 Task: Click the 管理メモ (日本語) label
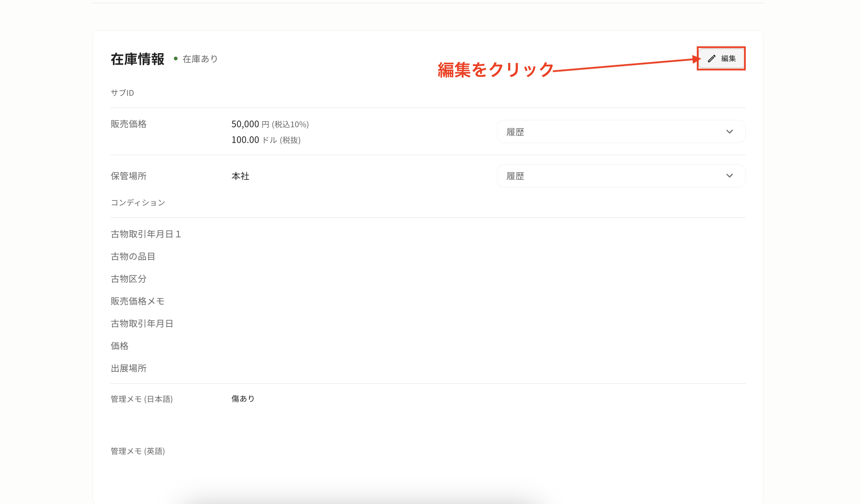(x=141, y=399)
